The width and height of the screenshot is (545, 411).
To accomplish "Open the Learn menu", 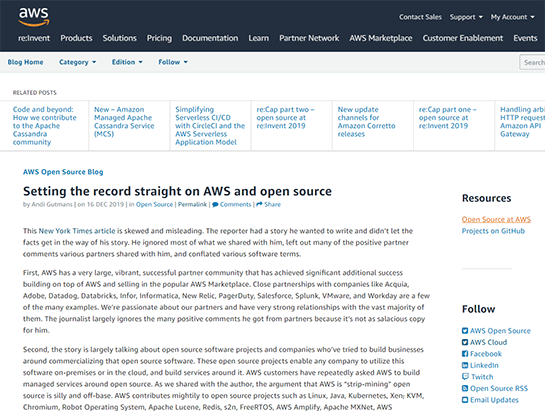I will 259,38.
